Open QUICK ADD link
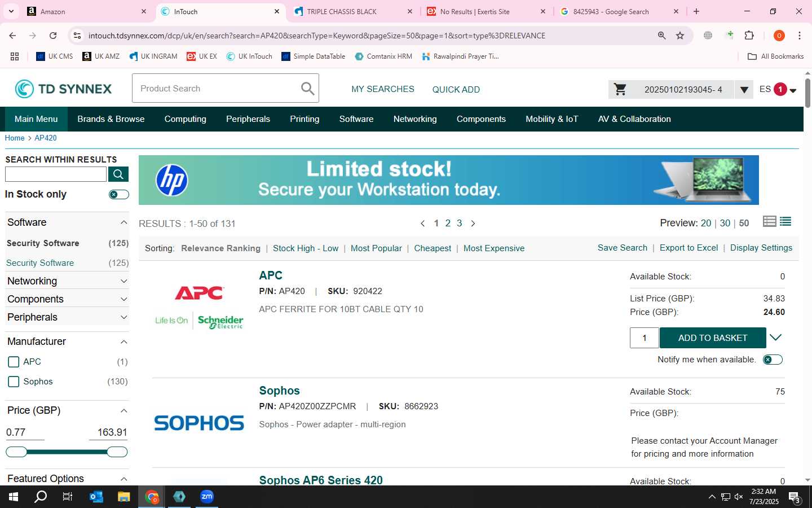The height and width of the screenshot is (508, 812). pyautogui.click(x=456, y=89)
